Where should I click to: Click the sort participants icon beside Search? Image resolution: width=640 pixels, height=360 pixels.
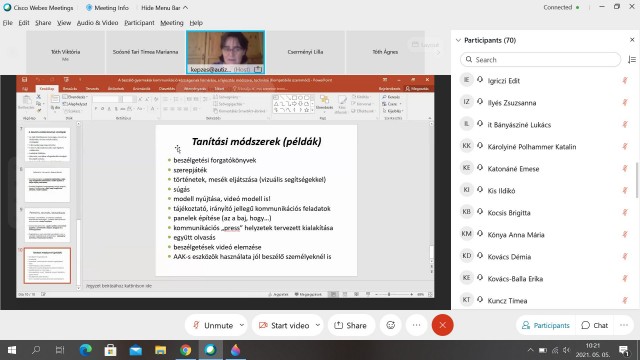[631, 60]
